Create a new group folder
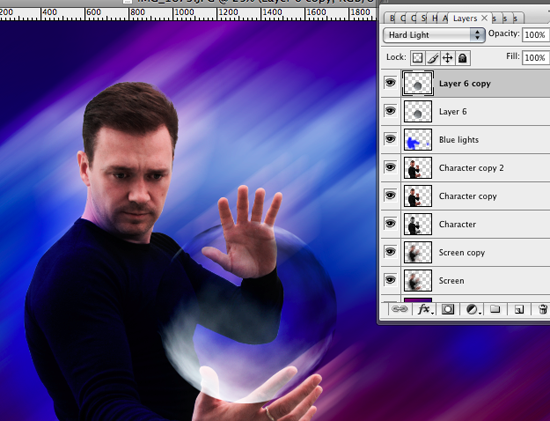Image resolution: width=550 pixels, height=421 pixels. pyautogui.click(x=495, y=309)
